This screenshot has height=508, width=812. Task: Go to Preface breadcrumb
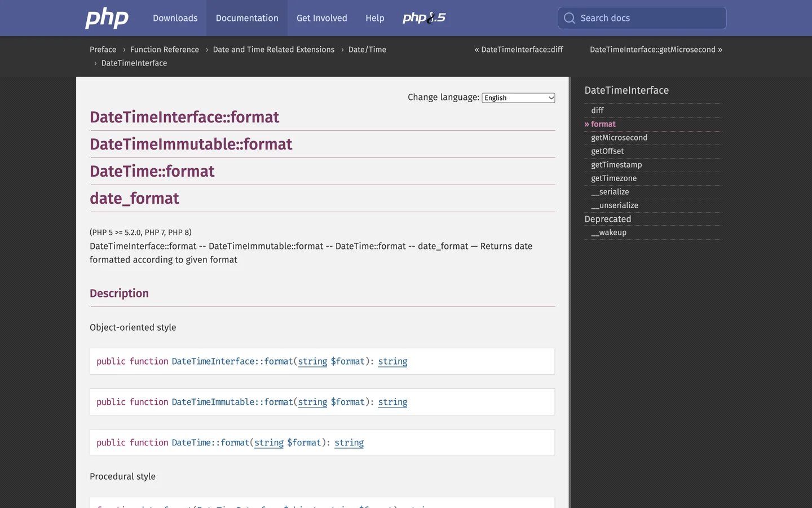tap(103, 50)
